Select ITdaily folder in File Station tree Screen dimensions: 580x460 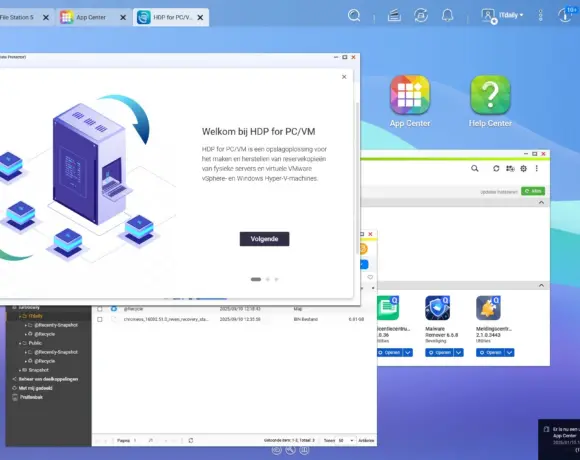(36, 316)
